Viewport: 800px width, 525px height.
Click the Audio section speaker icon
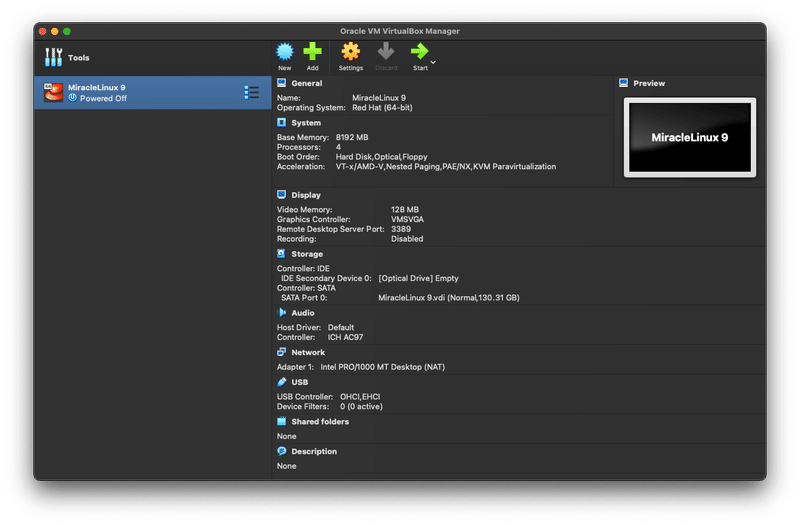281,312
